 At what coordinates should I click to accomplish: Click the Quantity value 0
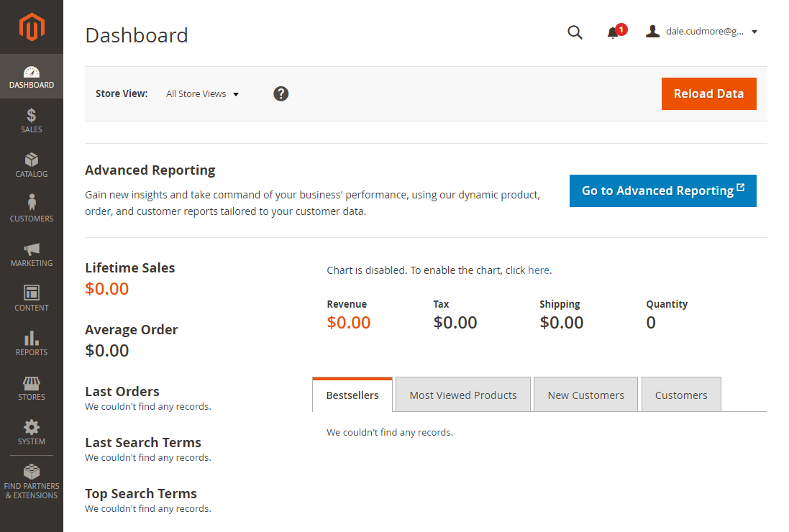(651, 323)
